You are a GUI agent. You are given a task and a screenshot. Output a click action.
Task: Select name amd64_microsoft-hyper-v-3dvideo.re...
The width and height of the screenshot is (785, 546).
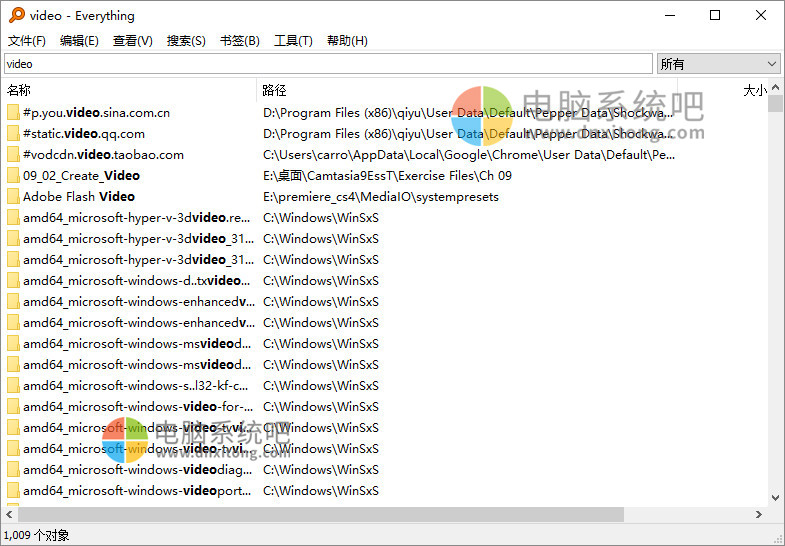137,218
